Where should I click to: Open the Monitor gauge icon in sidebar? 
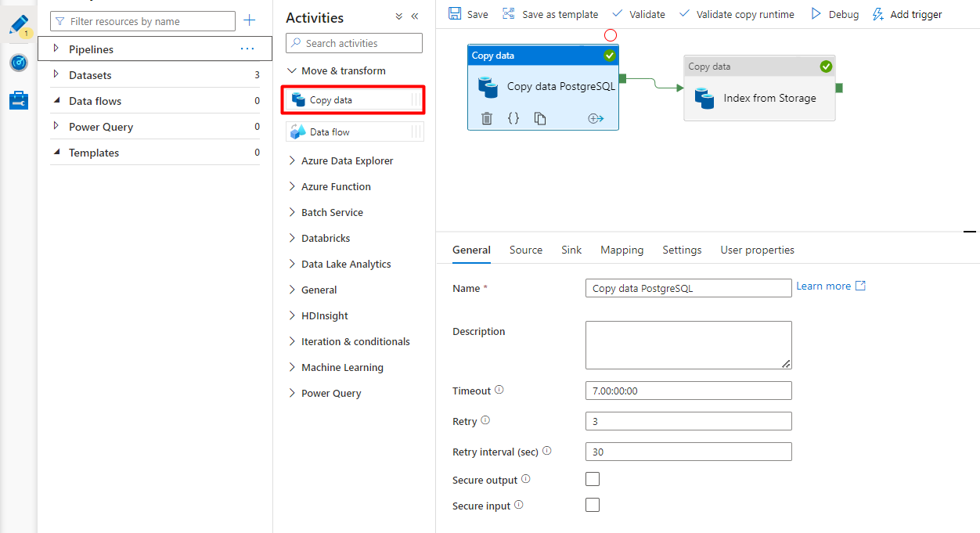19,63
